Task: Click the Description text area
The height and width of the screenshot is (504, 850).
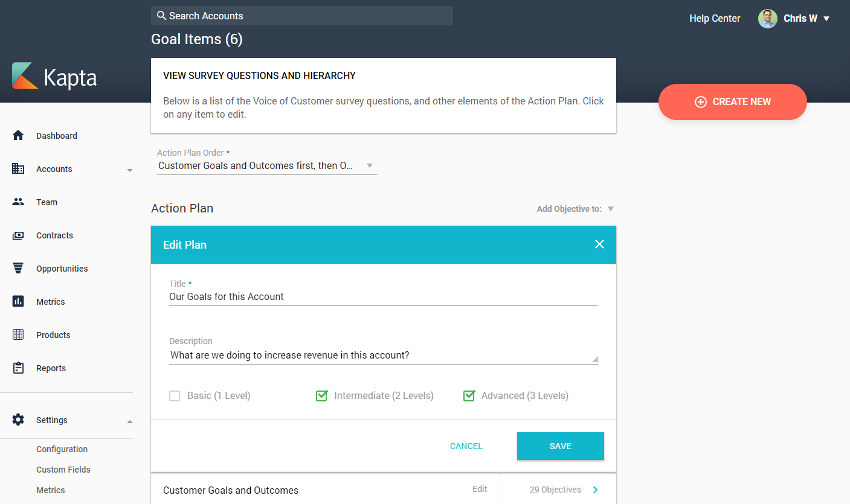Action: click(384, 356)
